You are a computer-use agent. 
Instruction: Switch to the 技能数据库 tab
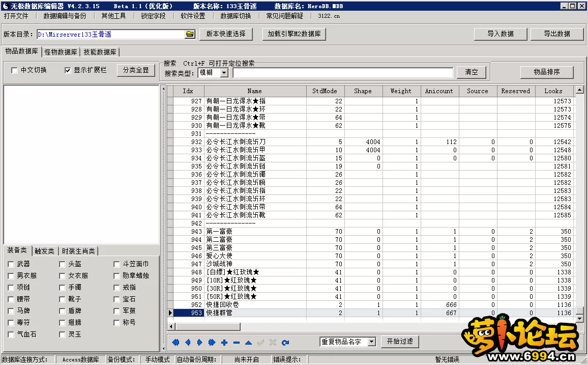(x=100, y=52)
